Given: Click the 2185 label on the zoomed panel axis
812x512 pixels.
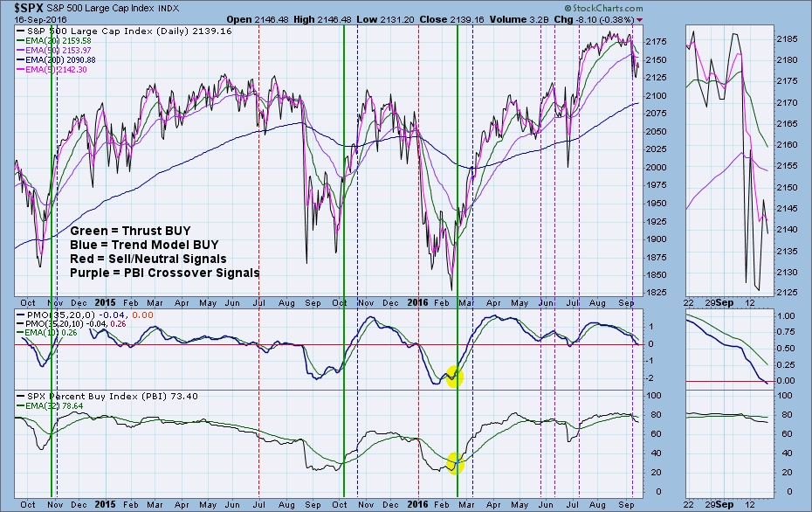Looking at the screenshot, I should click(788, 38).
